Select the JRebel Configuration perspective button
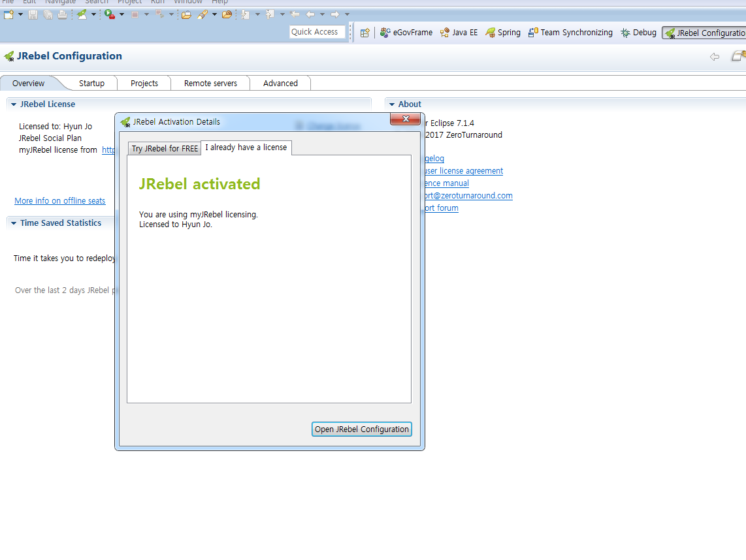The height and width of the screenshot is (560, 746). (704, 33)
